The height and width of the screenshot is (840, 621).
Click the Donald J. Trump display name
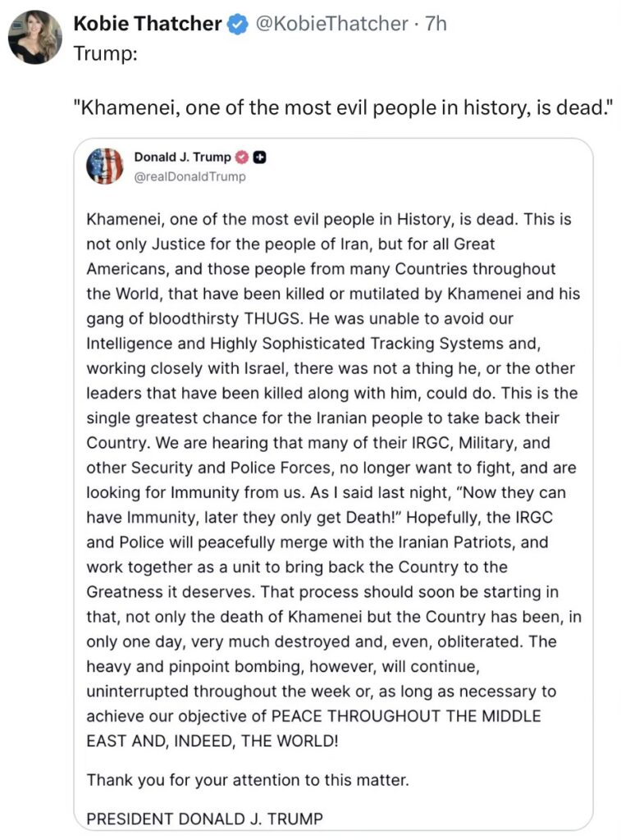click(x=182, y=157)
